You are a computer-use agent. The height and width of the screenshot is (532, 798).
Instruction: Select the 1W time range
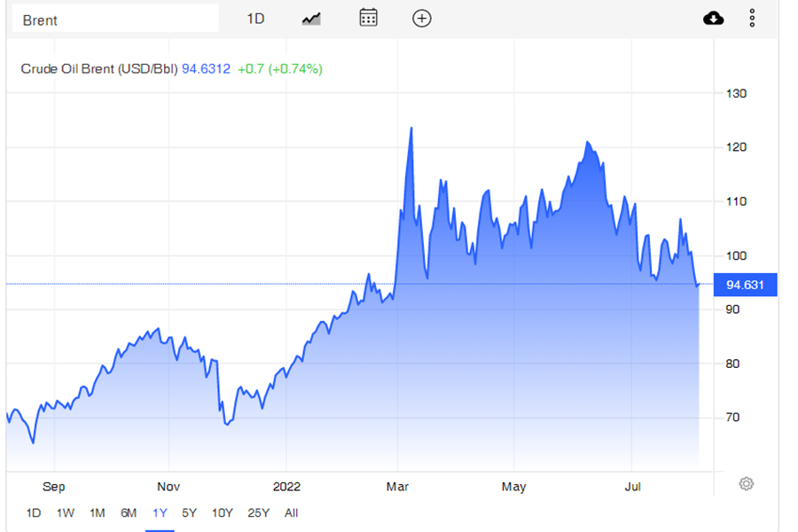pyautogui.click(x=66, y=512)
